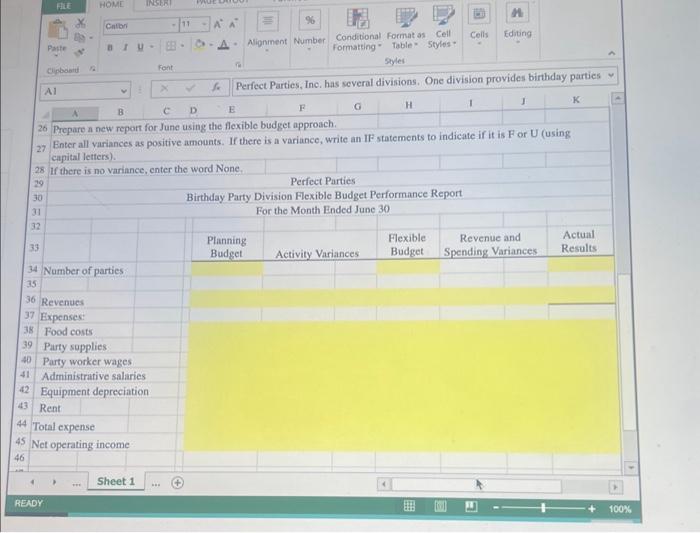The width and height of the screenshot is (700, 533).
Task: Toggle Bold formatting
Action: click(x=110, y=47)
